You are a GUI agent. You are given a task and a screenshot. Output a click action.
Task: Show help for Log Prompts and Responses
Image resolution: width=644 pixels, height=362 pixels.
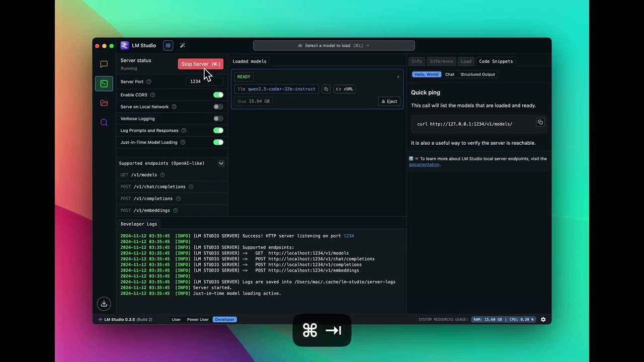pos(184,131)
